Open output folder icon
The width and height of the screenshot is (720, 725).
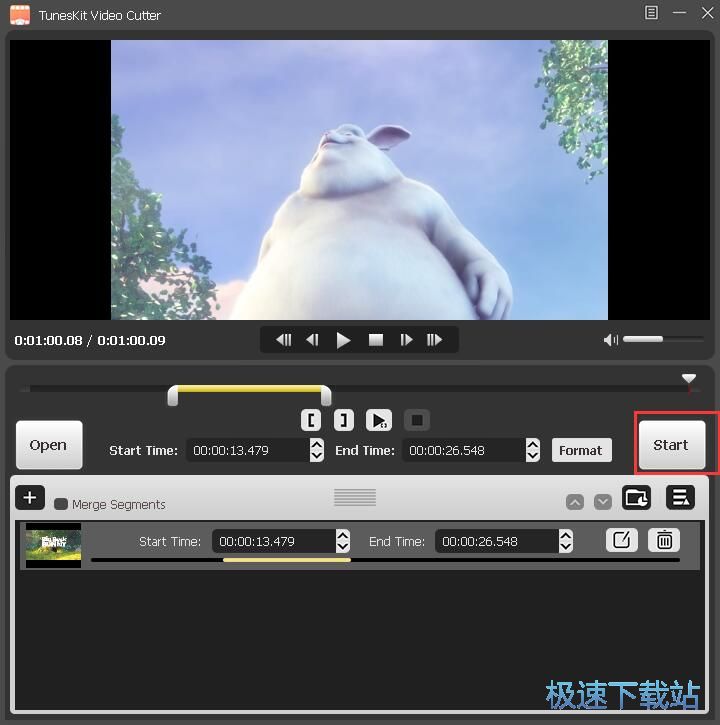pyautogui.click(x=636, y=498)
